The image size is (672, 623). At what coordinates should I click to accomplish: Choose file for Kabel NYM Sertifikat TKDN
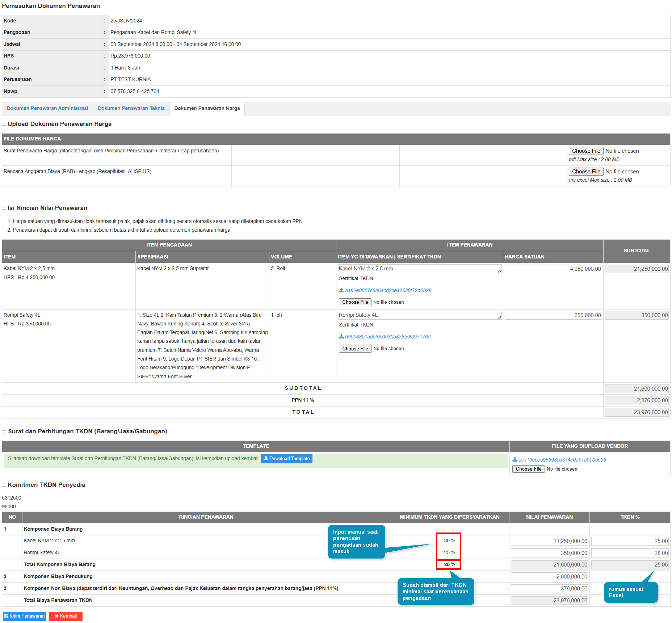[x=355, y=302]
